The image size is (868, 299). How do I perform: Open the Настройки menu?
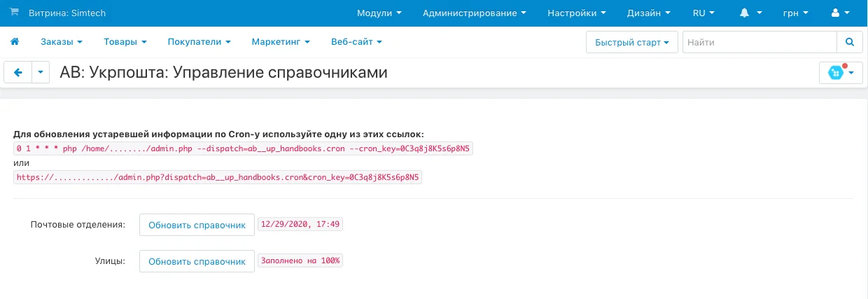[576, 13]
